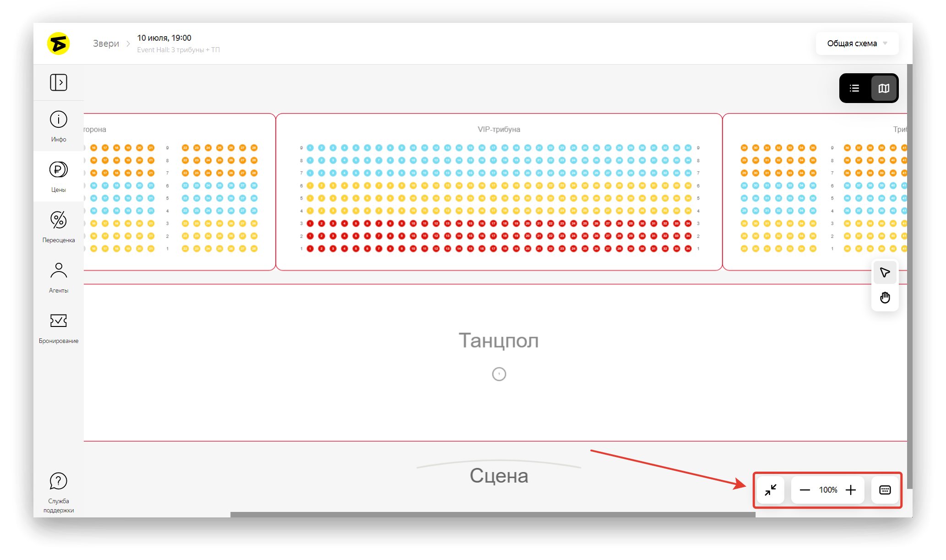The image size is (946, 560).
Task: Click the yellow app logo
Action: (59, 43)
